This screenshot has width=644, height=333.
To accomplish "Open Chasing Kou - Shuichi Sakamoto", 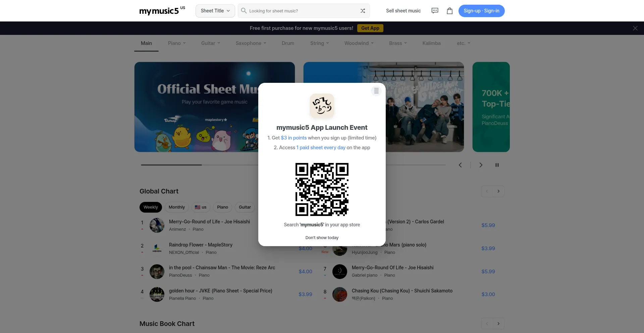I will coord(402,291).
